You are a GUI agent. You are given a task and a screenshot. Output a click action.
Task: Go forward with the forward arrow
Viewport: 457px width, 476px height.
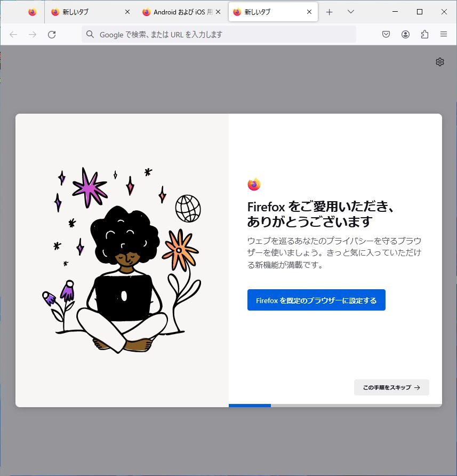[x=33, y=35]
